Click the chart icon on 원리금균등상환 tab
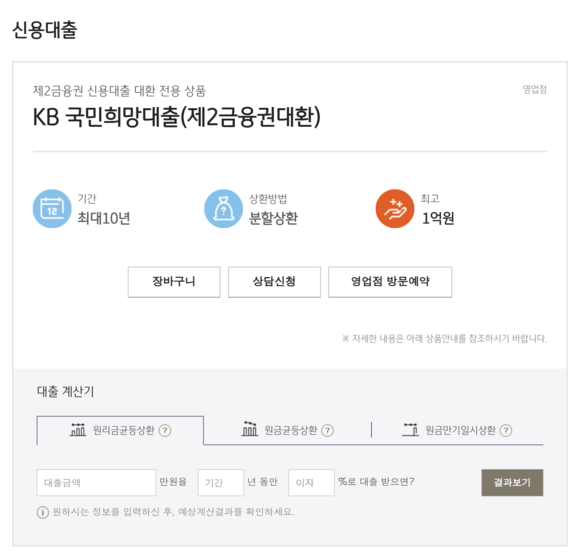The image size is (580, 555). 78,430
